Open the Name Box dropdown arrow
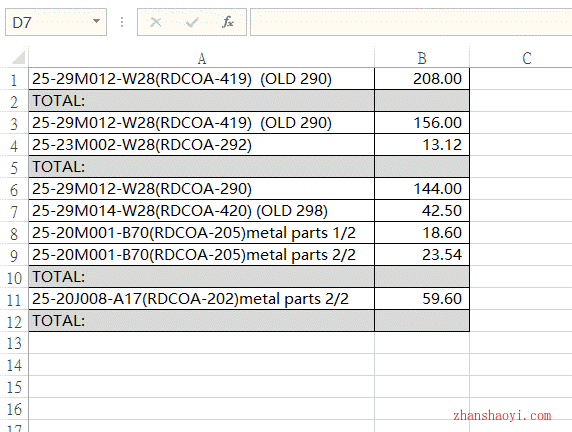Screen dimensions: 572x432 click(x=96, y=22)
